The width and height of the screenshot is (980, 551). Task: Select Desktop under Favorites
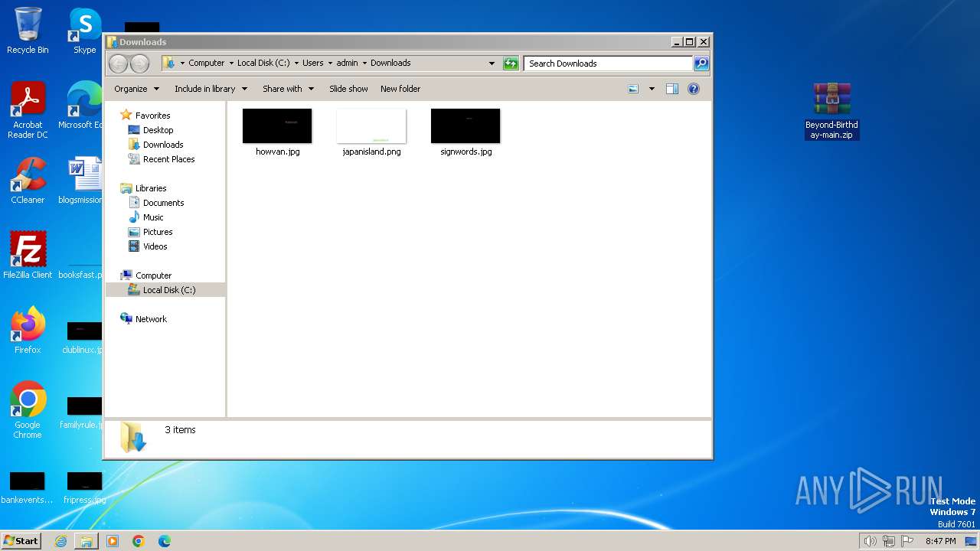[158, 130]
